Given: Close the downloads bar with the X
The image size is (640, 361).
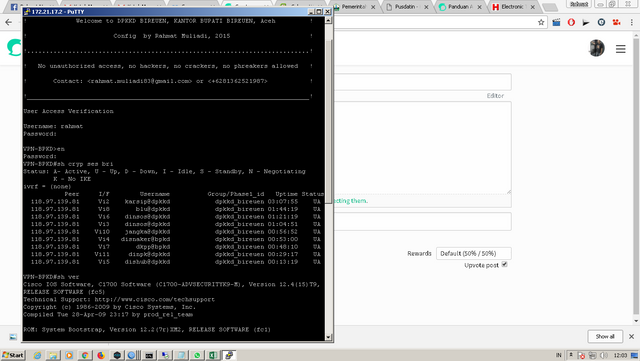Looking at the screenshot, I should click(631, 336).
